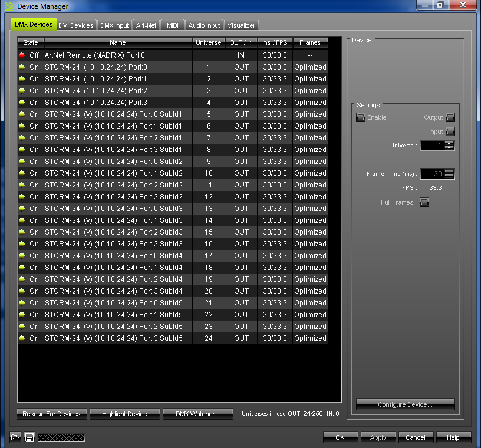481x448 pixels.
Task: Toggle the Enable checkbox in Settings
Action: pos(361,117)
